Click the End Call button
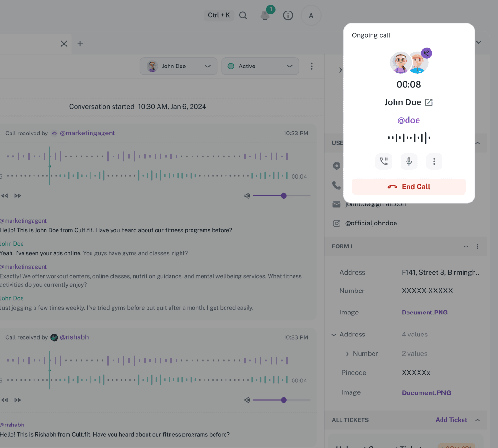 tap(409, 186)
